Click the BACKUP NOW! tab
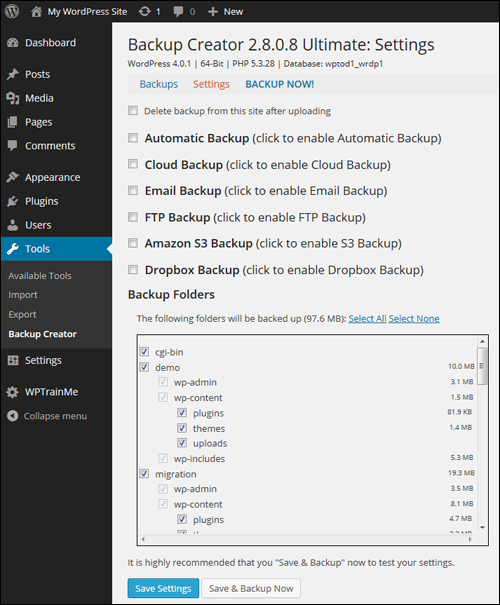The image size is (500, 605). coord(280,84)
